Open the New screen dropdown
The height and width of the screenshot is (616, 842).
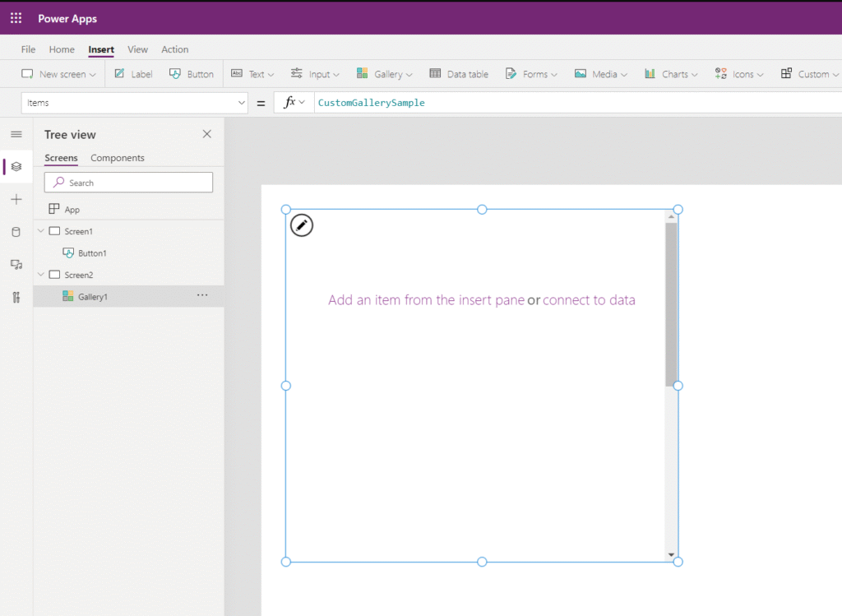coord(58,74)
